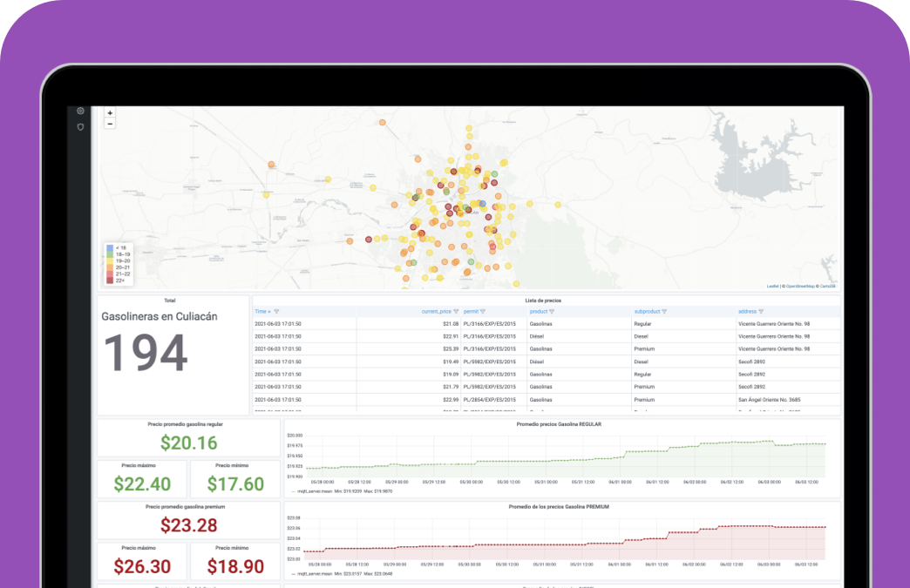Viewport: 910px width, 588px height.
Task: Open 'Promedio de los precios Gasolina PREMIUM' menu
Action: (559, 507)
